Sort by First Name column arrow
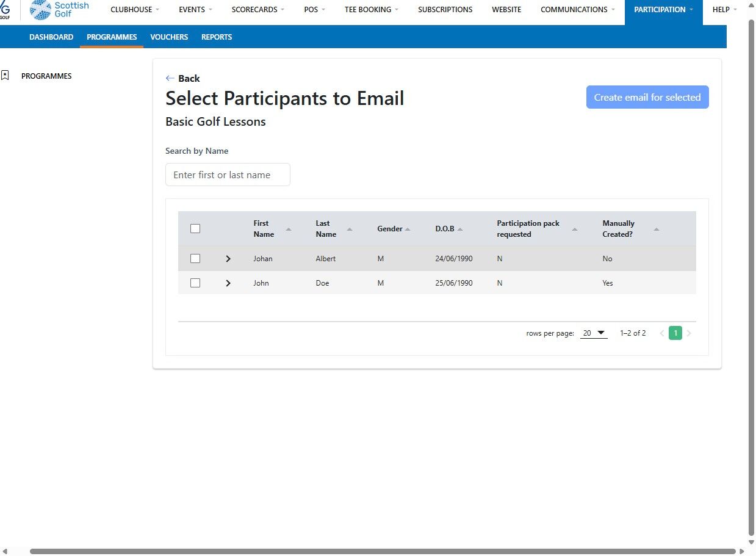Screen dimensions: 756x556 coord(289,229)
